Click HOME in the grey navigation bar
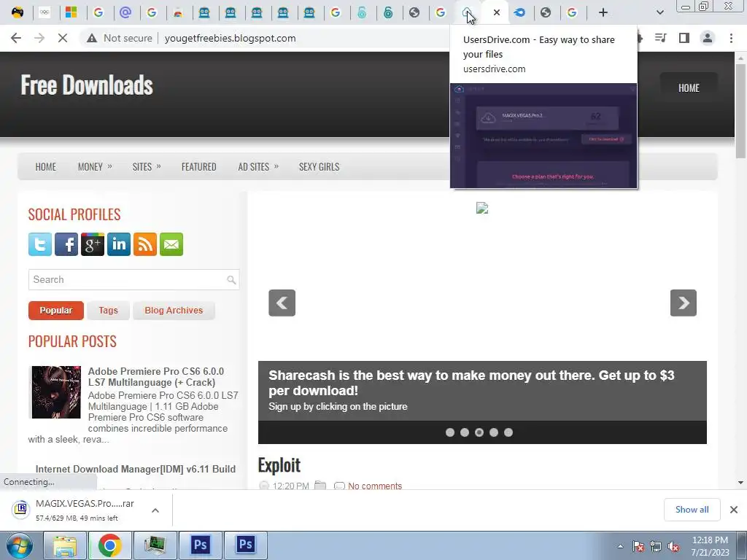Screen dimensions: 747x560 click(46, 167)
